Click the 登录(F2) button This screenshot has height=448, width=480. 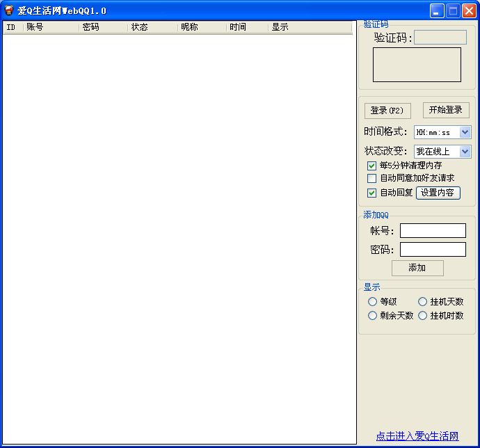pyautogui.click(x=387, y=111)
